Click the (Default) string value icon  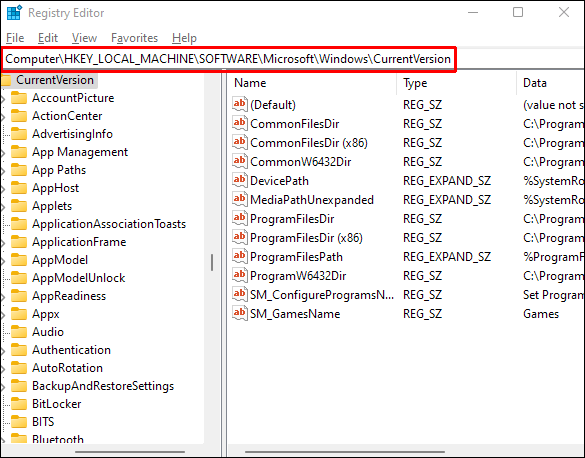pos(240,104)
